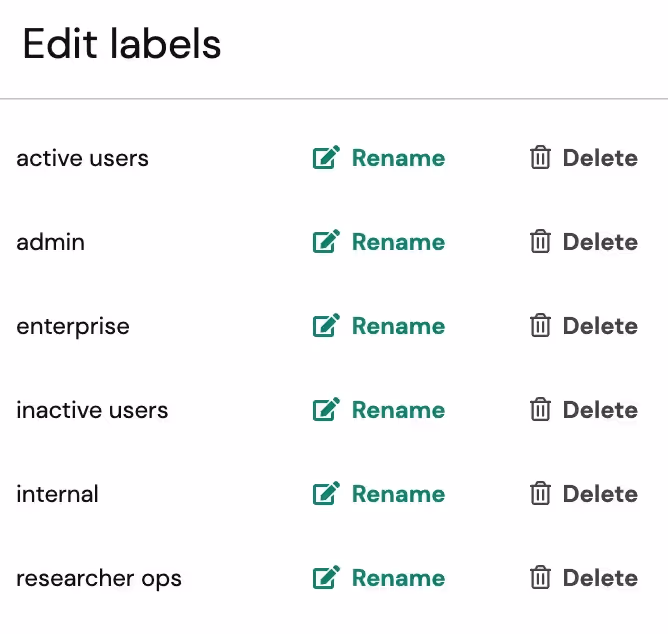Click trash icon for inactive users
Image resolution: width=668 pixels, height=634 pixels.
540,409
